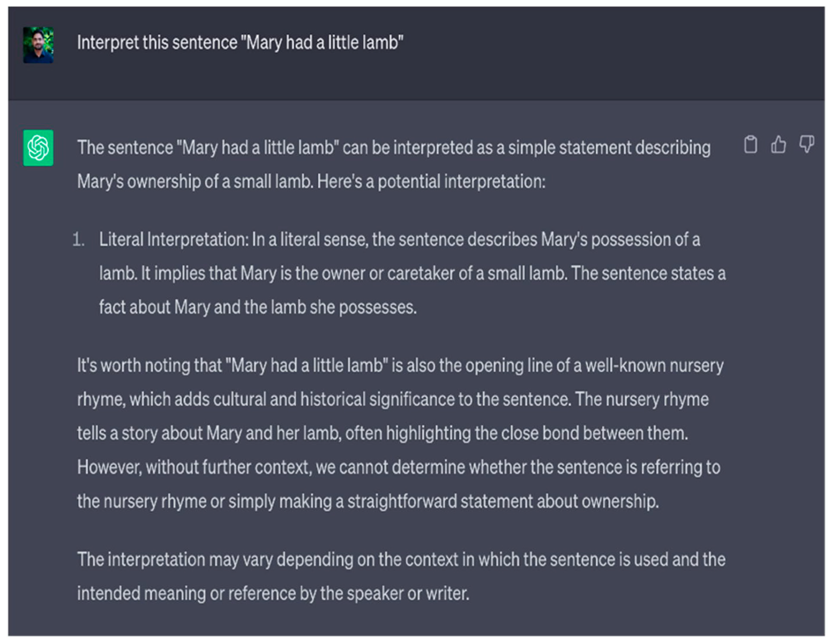831x644 pixels.
Task: Click the line "the nursery rhyme or simply making"
Action: (x=368, y=501)
